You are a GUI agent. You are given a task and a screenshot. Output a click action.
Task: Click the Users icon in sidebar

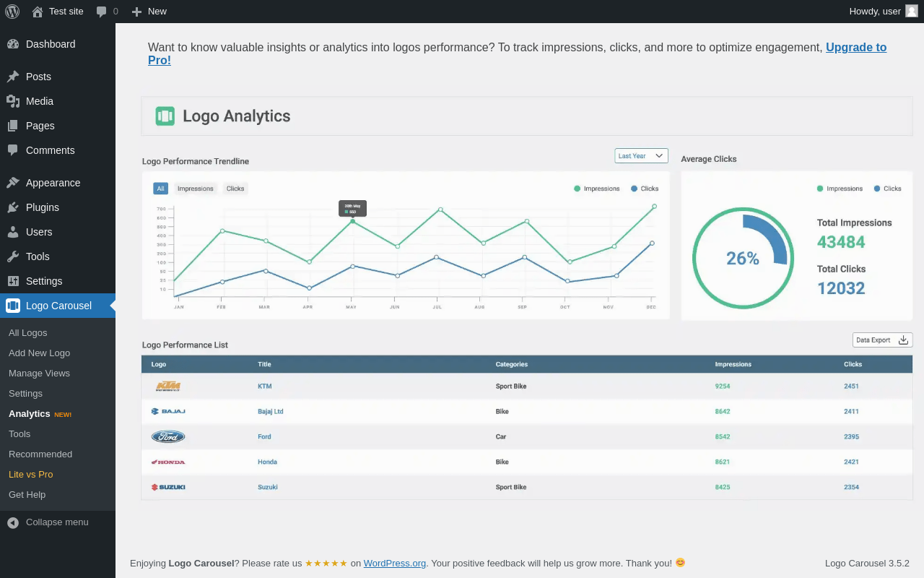pos(13,232)
